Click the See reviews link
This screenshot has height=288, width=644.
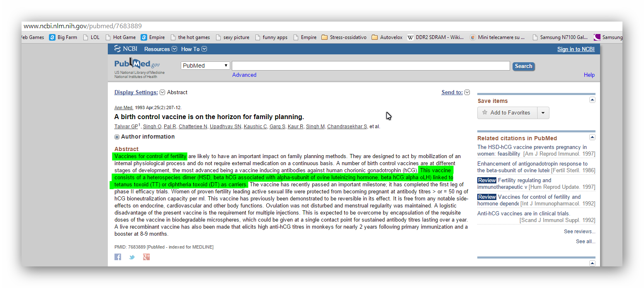tap(579, 232)
